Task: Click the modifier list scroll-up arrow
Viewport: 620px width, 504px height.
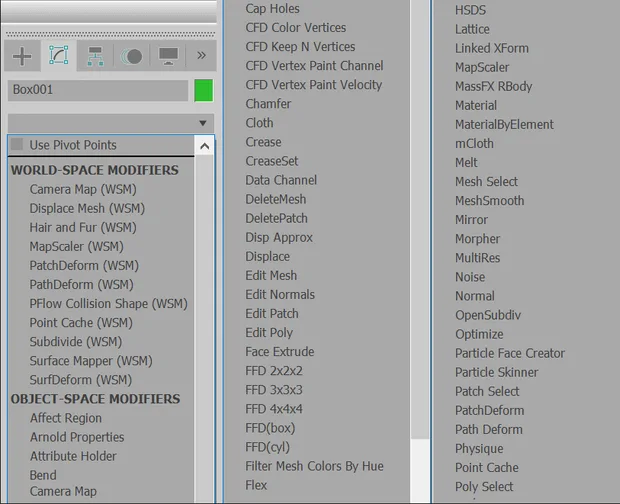Action: tap(204, 146)
